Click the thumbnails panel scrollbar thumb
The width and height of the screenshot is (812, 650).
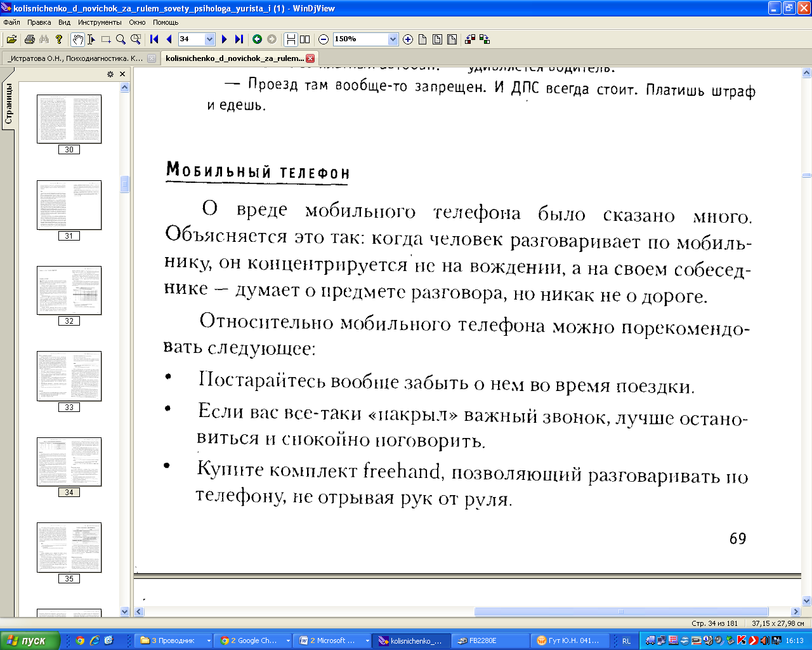[x=124, y=184]
